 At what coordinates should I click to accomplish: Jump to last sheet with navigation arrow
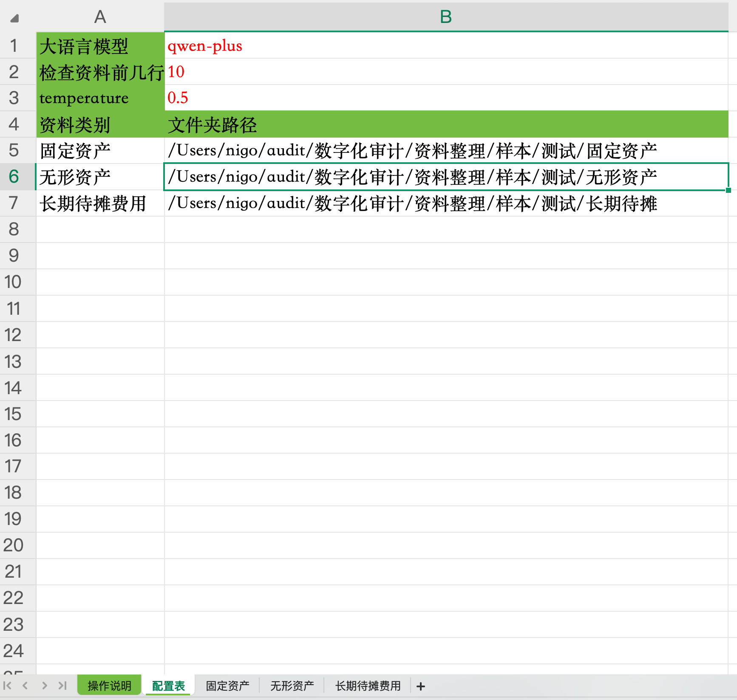point(62,686)
